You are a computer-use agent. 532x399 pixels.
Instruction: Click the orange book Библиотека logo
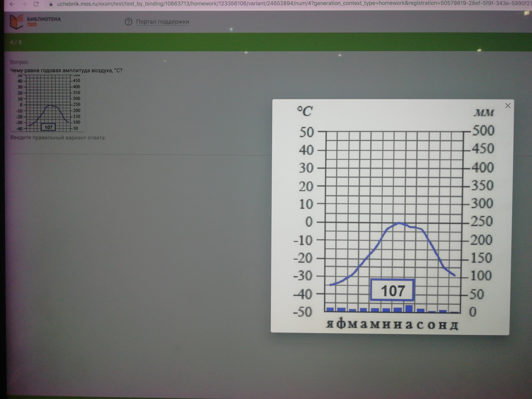click(x=16, y=22)
